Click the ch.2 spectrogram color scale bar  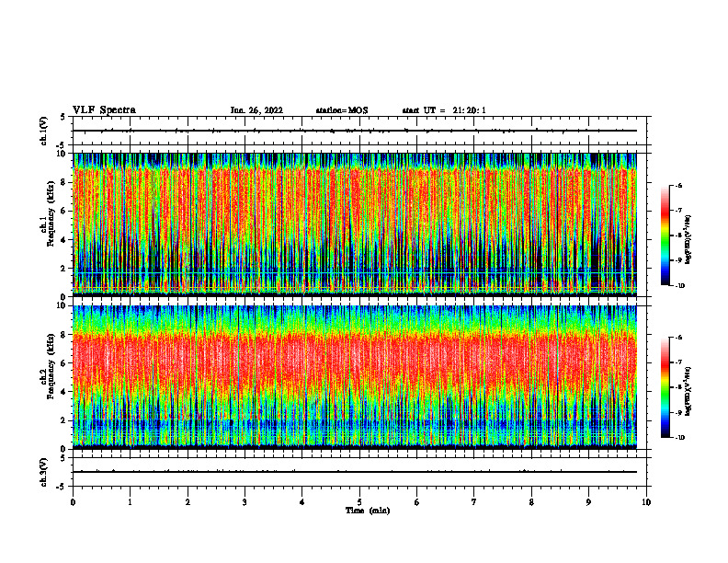(665, 387)
